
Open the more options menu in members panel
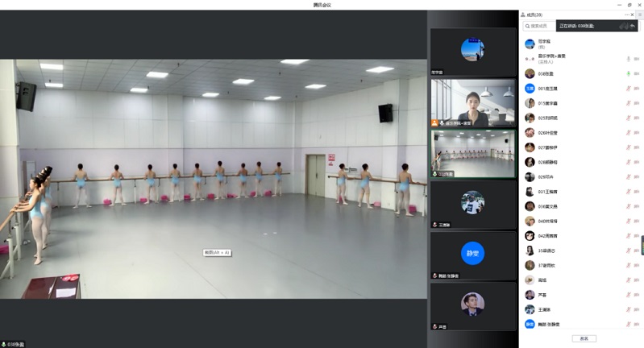point(627,14)
